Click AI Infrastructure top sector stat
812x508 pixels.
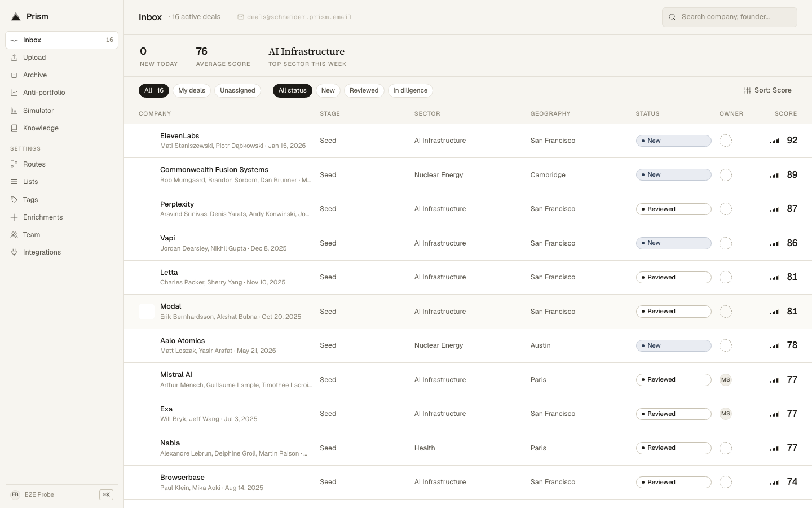307,56
